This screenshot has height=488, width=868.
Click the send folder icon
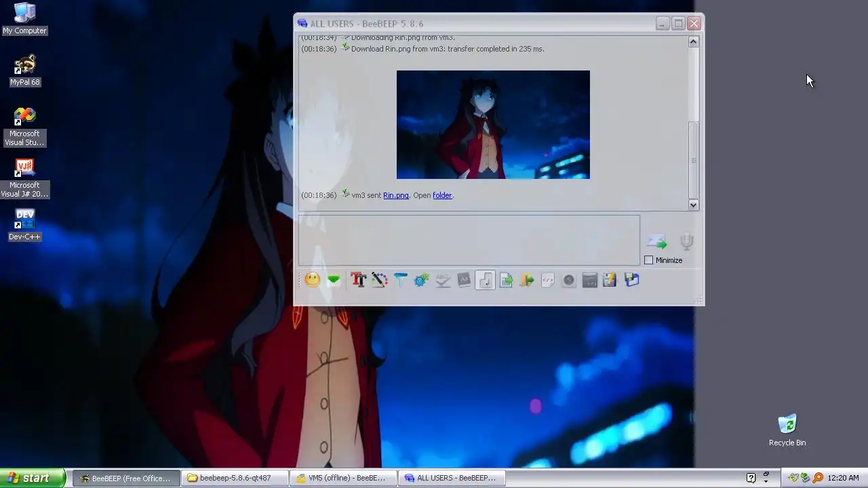(527, 280)
